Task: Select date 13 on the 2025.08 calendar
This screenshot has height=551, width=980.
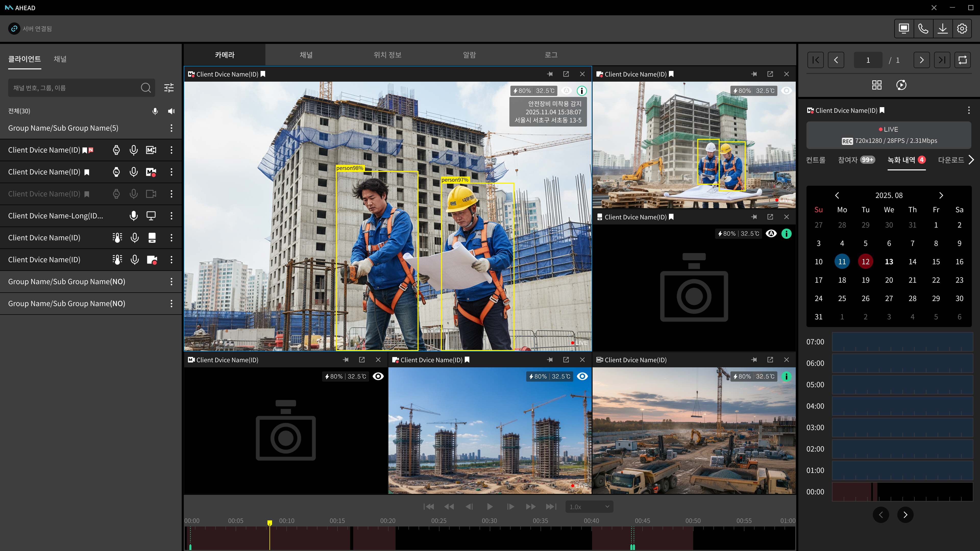Action: pos(889,261)
